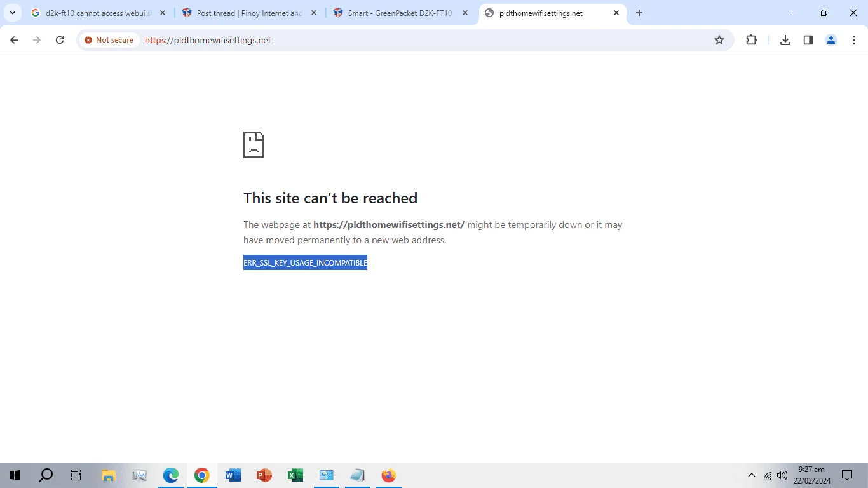Close the d2k-ft10 Google search tab
The height and width of the screenshot is (488, 868).
[x=163, y=13]
